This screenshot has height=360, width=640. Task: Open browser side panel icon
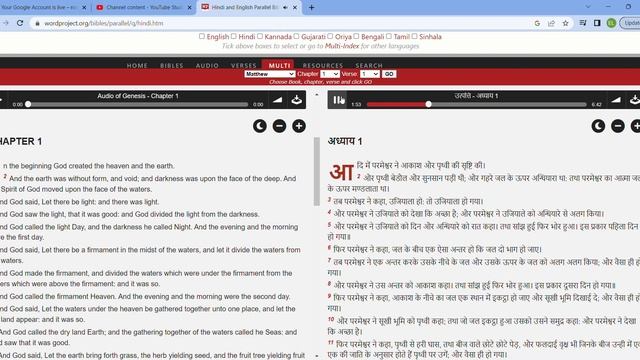(x=597, y=23)
